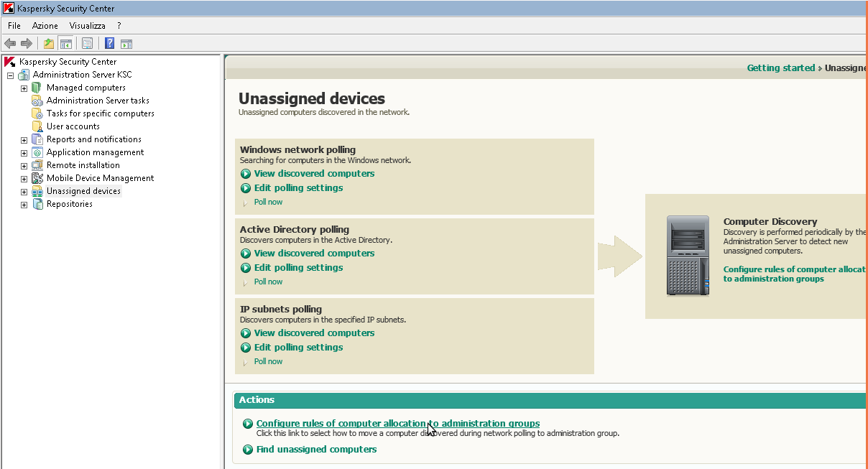Select Reports and notifications tree item
Viewport: 868px width, 469px height.
click(94, 139)
